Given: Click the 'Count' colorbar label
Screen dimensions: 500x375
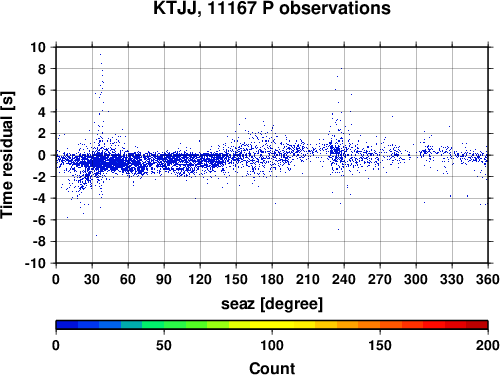Looking at the screenshot, I should coord(272,368).
